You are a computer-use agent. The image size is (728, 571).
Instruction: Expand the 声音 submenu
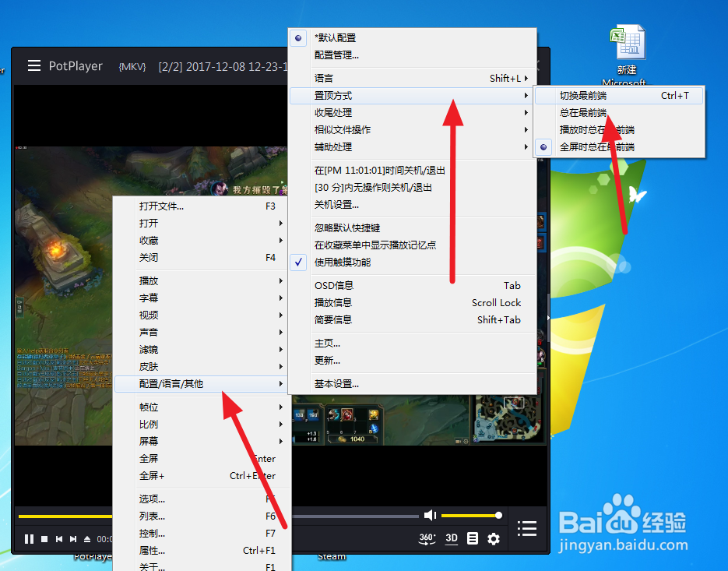click(201, 333)
